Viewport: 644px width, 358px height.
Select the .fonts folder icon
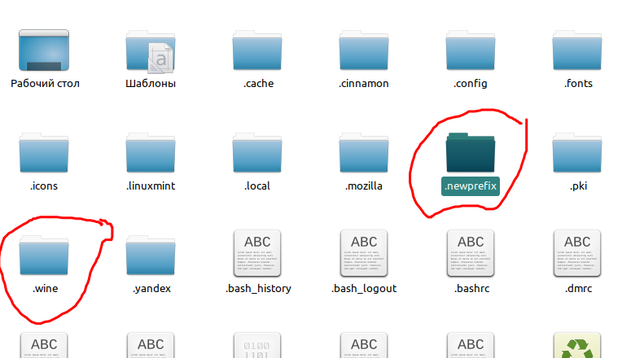(577, 50)
